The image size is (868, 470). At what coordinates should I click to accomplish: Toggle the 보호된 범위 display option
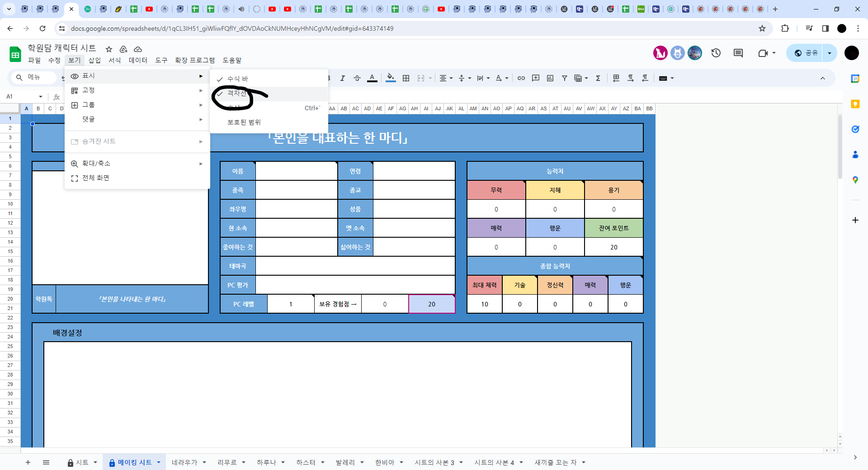pyautogui.click(x=244, y=122)
